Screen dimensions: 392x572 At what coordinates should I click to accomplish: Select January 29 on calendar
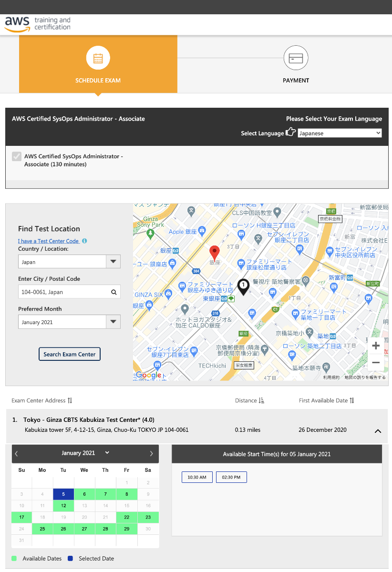coord(127,529)
